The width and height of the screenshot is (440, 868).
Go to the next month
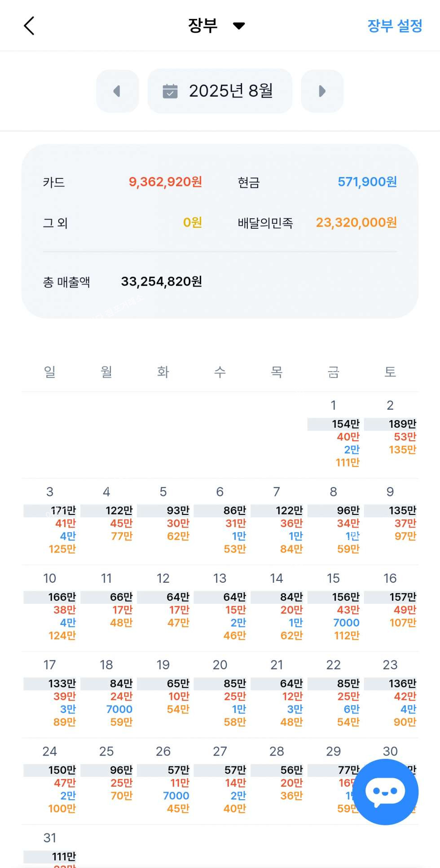coord(322,91)
